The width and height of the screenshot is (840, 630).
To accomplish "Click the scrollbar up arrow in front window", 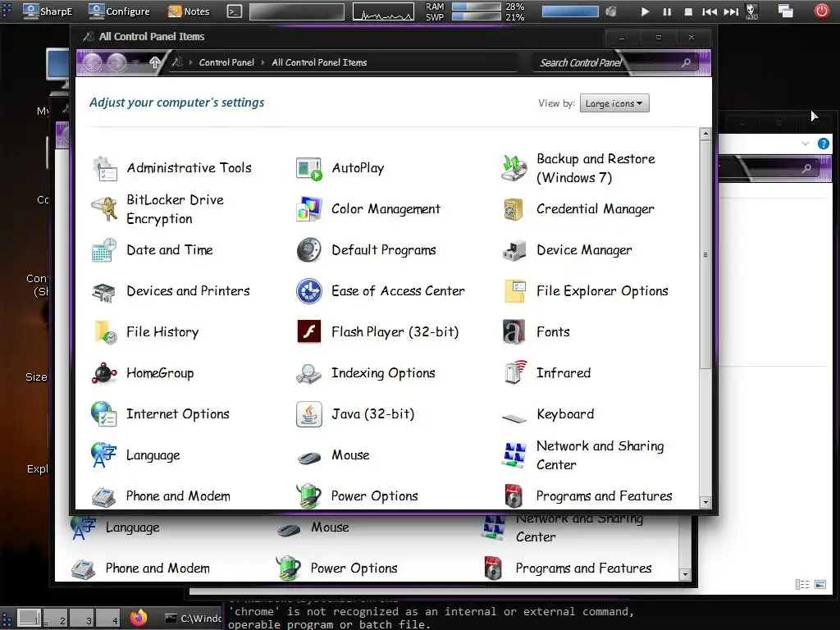I will click(705, 134).
